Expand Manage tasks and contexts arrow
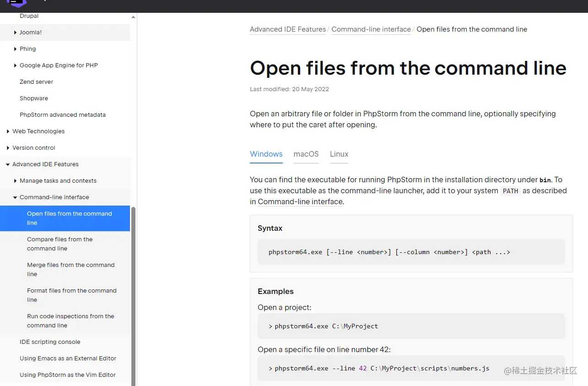588x386 pixels. tap(16, 181)
